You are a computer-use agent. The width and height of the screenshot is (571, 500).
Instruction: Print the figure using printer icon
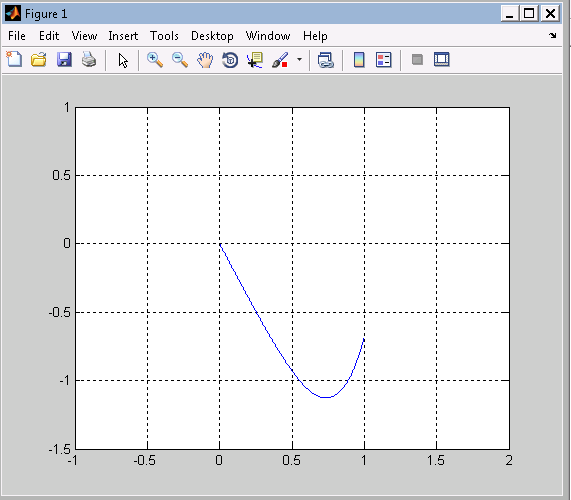coord(89,59)
